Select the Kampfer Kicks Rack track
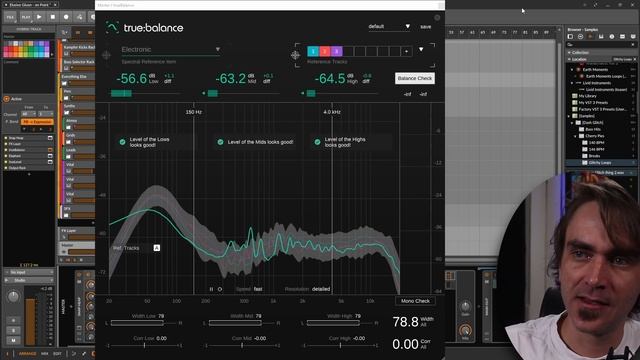 (78, 48)
